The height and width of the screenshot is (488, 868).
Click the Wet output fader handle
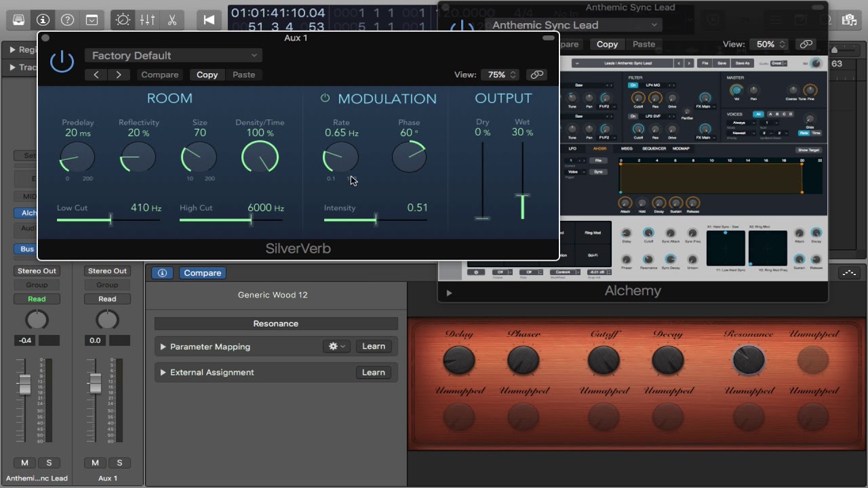tap(523, 197)
